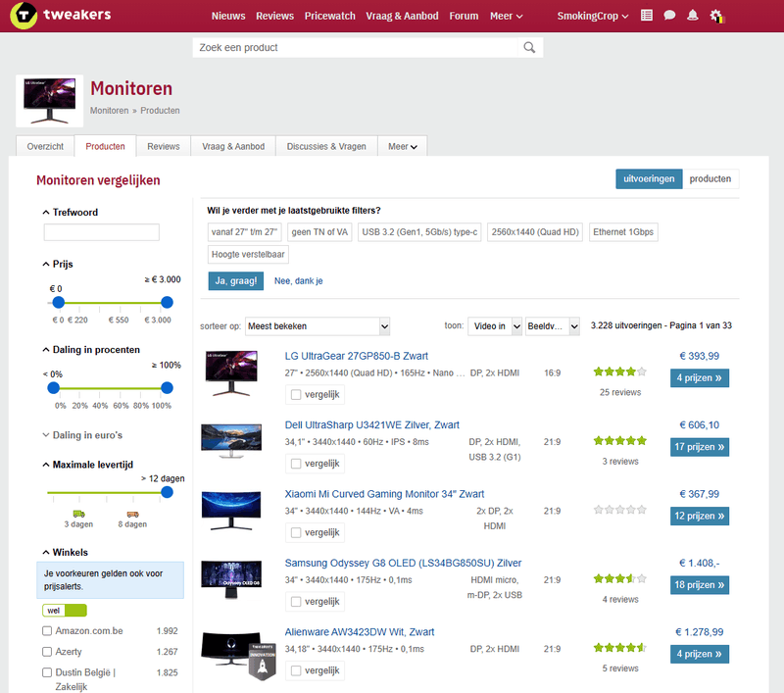The width and height of the screenshot is (784, 693).
Task: Click the Maximale levertijd slider handle
Action: click(x=167, y=492)
